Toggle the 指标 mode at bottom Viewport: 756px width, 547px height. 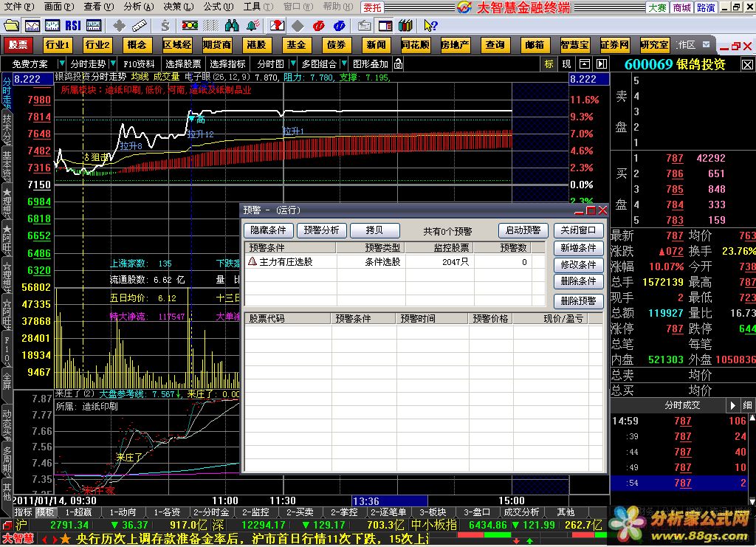(x=23, y=512)
